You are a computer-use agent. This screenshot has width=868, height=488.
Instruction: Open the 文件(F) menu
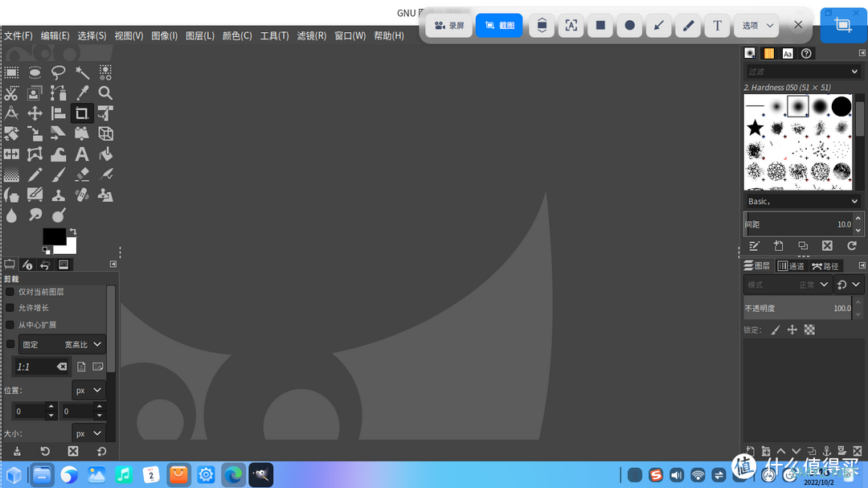[x=18, y=35]
